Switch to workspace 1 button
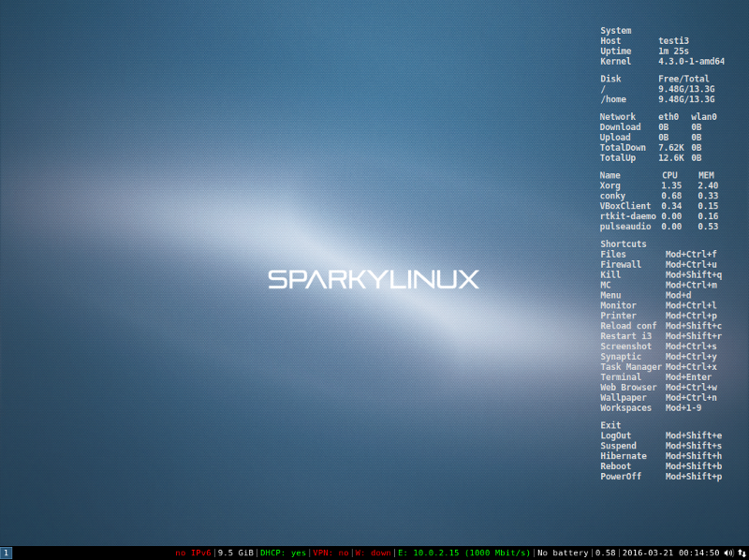The height and width of the screenshot is (560, 749). [6, 553]
